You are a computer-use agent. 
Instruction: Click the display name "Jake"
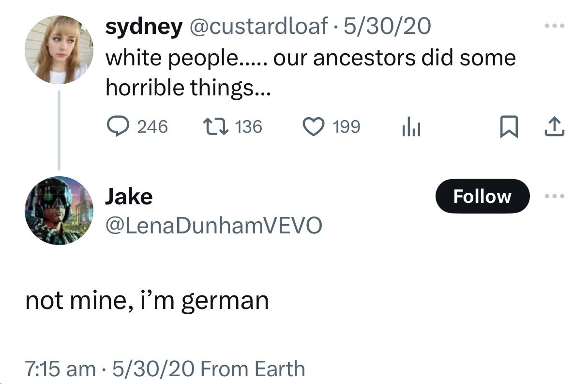[129, 196]
